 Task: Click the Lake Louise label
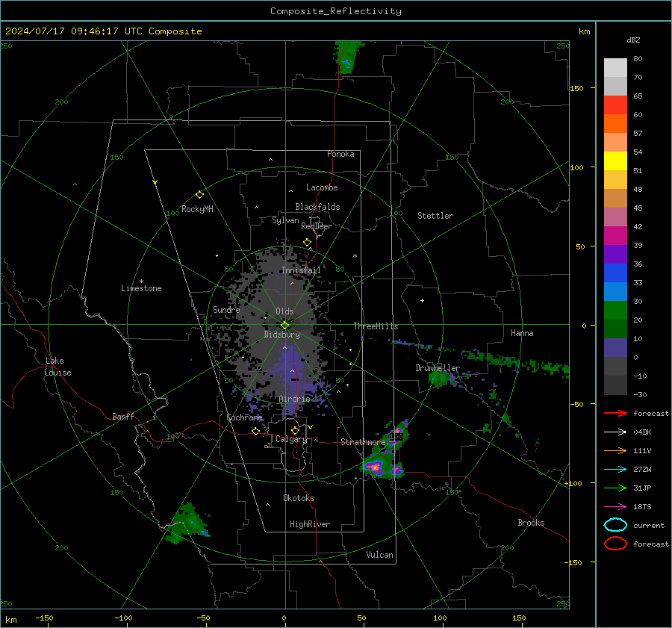tap(57, 367)
